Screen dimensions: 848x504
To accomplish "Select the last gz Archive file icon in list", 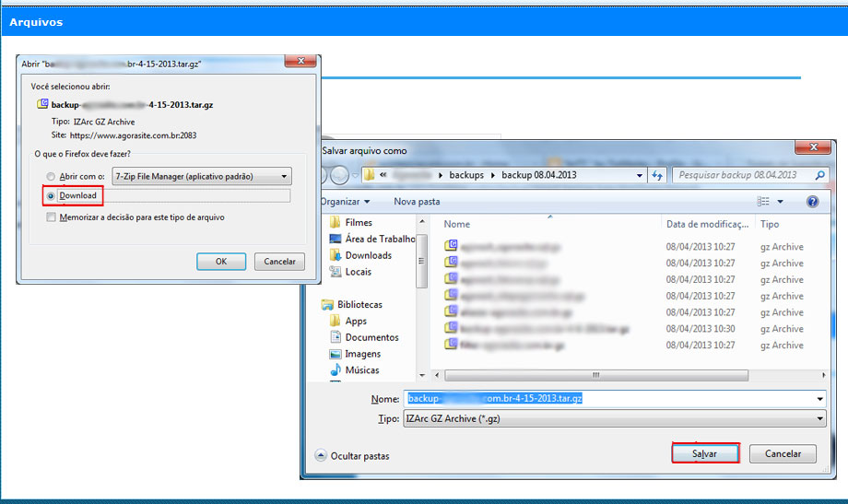I will (451, 345).
